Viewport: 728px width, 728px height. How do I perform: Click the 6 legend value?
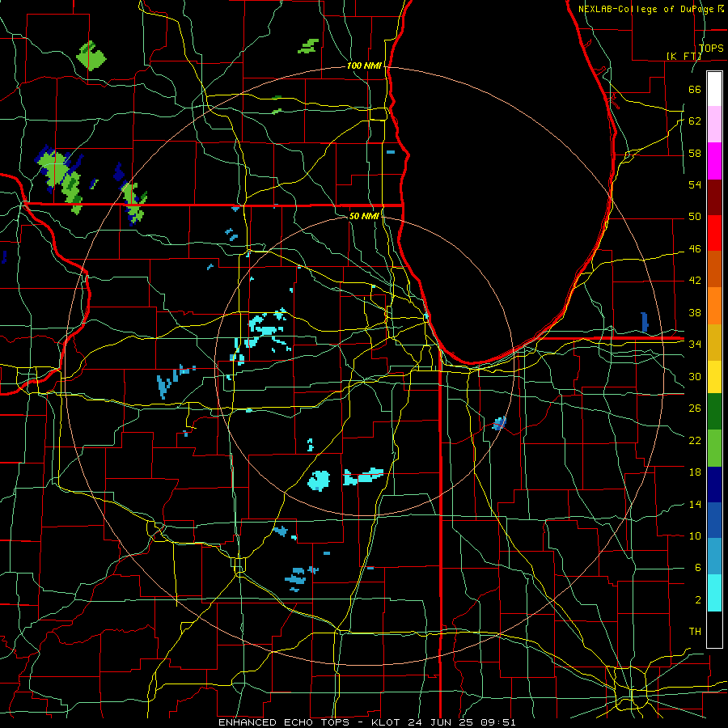pyautogui.click(x=697, y=567)
